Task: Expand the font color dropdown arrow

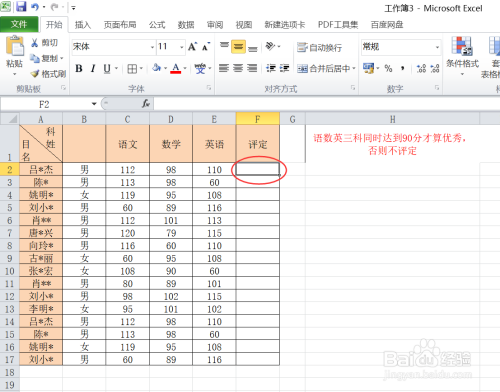Action: pos(185,69)
